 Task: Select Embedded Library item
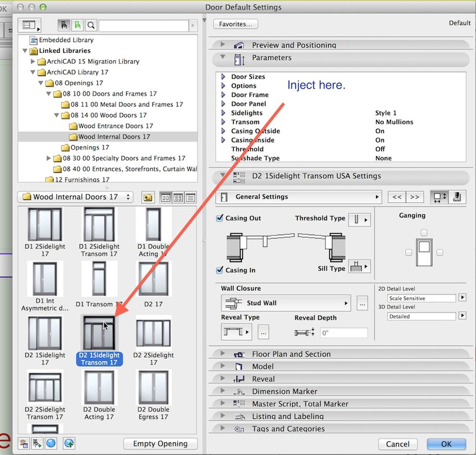[66, 40]
